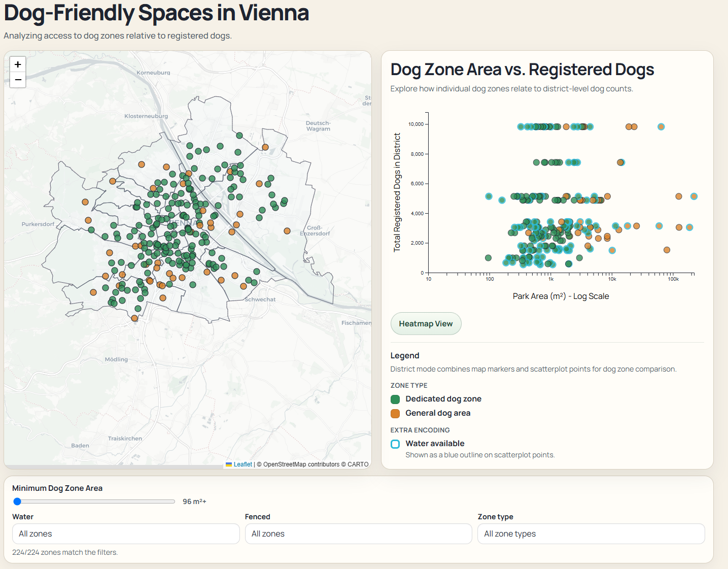The image size is (728, 569).
Task: Switch to Heatmap View
Action: (426, 324)
